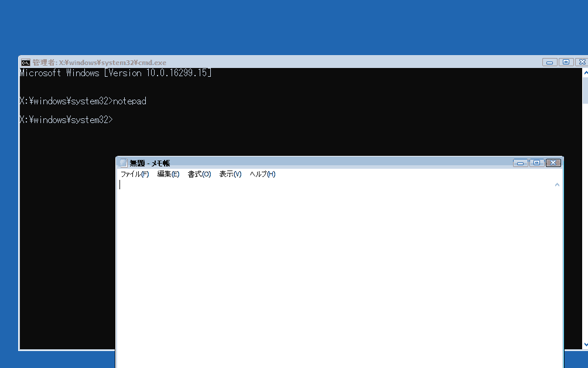Click the cmd.exe window title text

100,63
